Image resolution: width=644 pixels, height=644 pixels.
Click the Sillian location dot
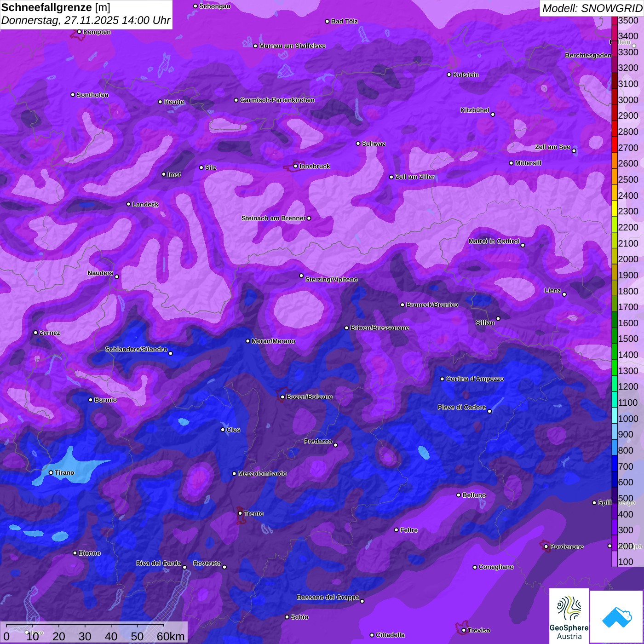click(498, 318)
